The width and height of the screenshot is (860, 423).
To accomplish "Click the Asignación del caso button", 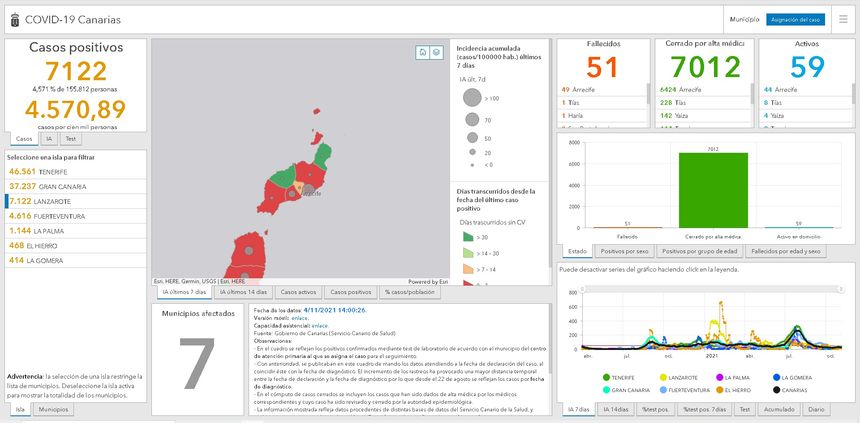I will [x=796, y=19].
